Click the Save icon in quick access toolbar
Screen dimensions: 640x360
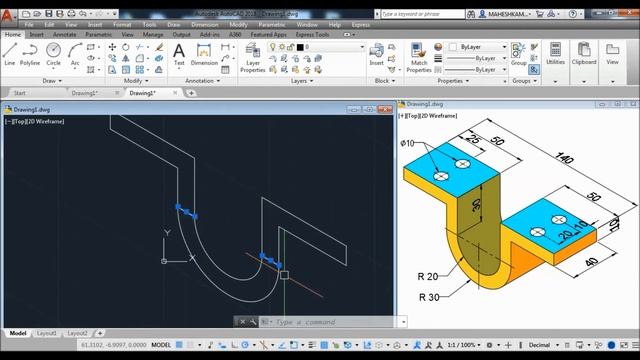[49, 14]
